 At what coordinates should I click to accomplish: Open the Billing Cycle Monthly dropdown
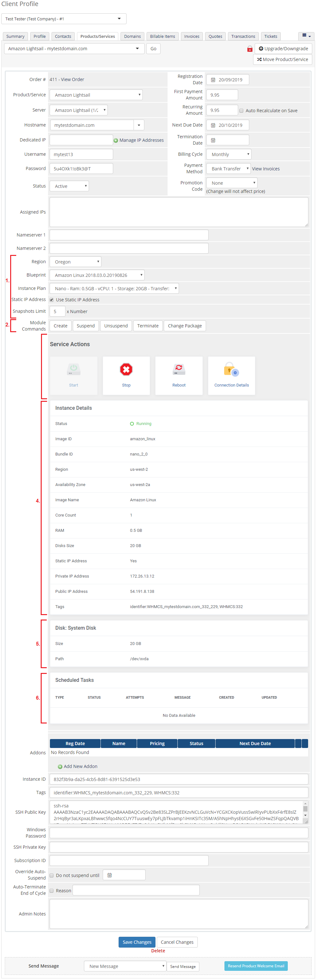229,154
